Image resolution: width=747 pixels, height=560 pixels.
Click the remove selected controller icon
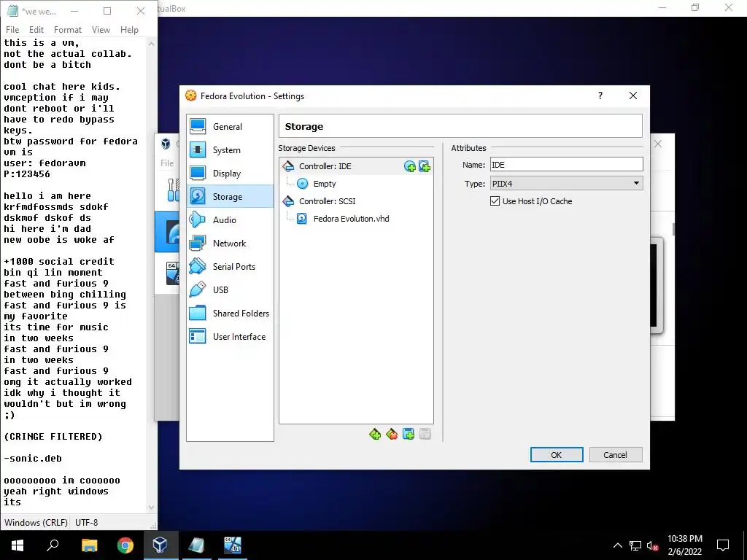[x=392, y=435]
